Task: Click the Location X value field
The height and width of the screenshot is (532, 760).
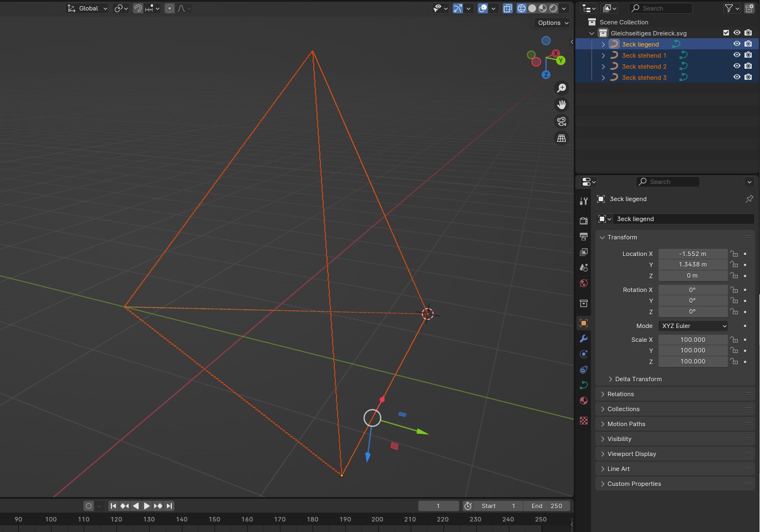Action: pos(692,254)
